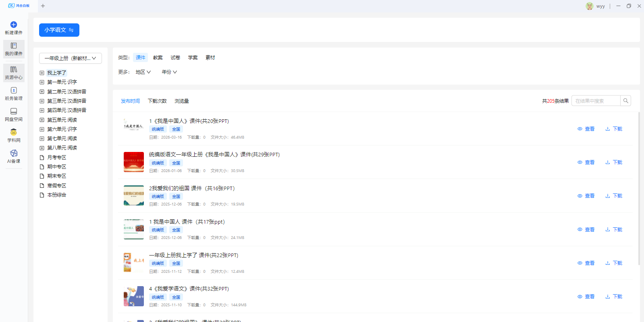Open the 年份 filter dropdown
This screenshot has width=644, height=322.
[169, 72]
